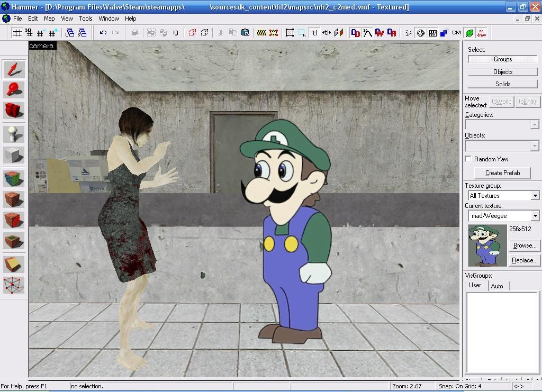542x392 pixels.
Task: Toggle ignore groups (ig)
Action: 176,33
